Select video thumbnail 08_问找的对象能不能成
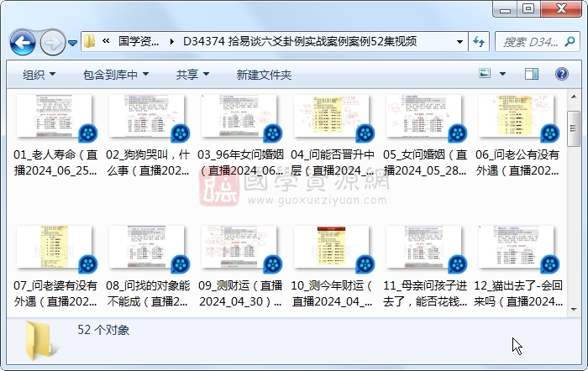 tap(147, 248)
